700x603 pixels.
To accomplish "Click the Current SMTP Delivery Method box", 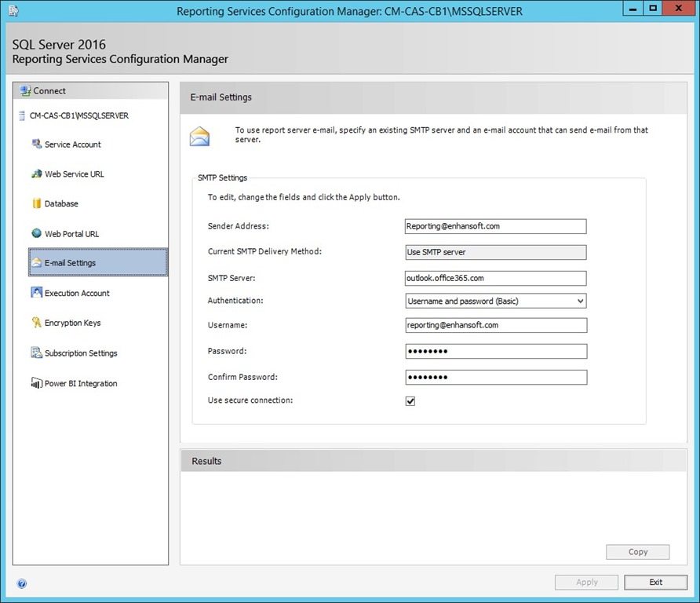I will 495,252.
